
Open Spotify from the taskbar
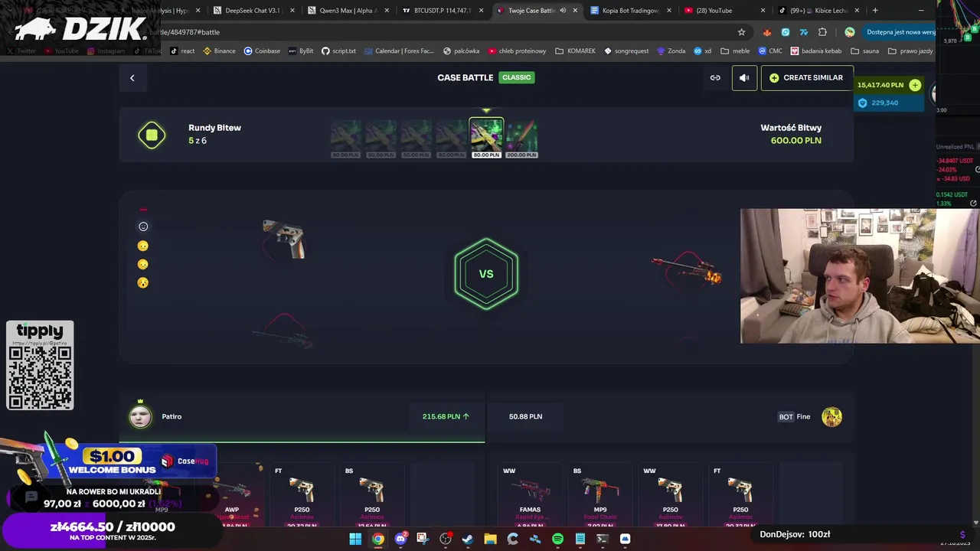point(557,539)
